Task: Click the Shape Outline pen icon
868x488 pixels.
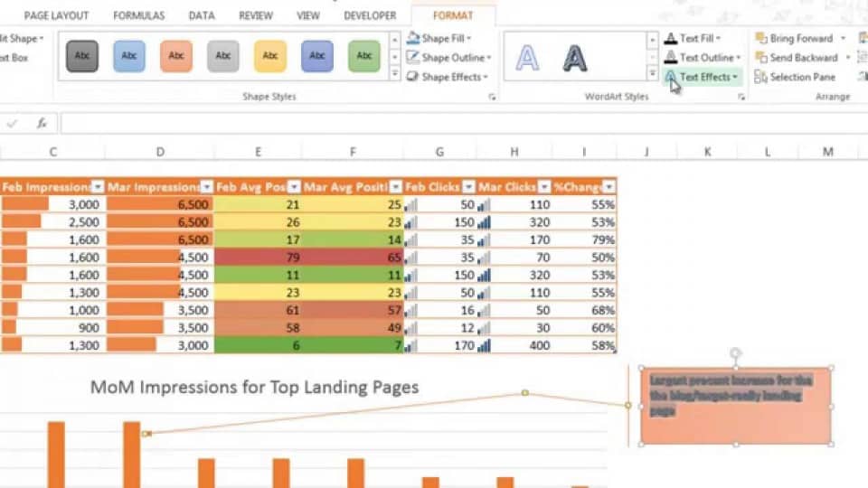Action: (x=413, y=57)
